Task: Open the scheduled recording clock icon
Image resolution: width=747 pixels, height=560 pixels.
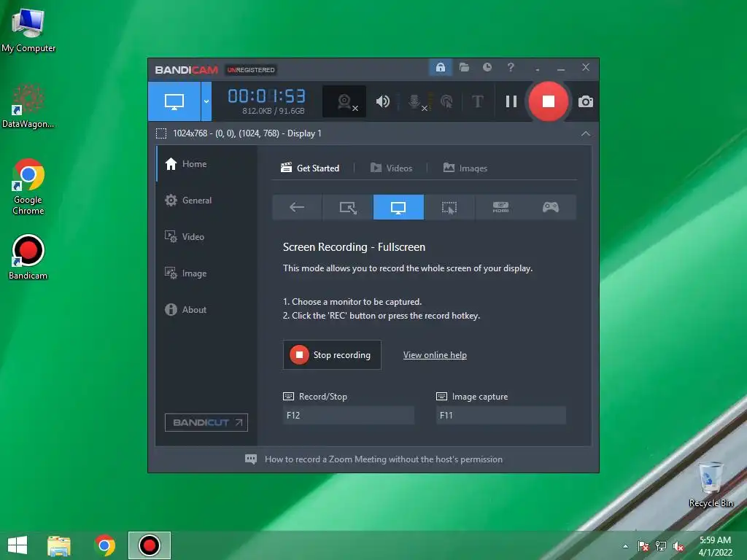Action: click(x=487, y=67)
